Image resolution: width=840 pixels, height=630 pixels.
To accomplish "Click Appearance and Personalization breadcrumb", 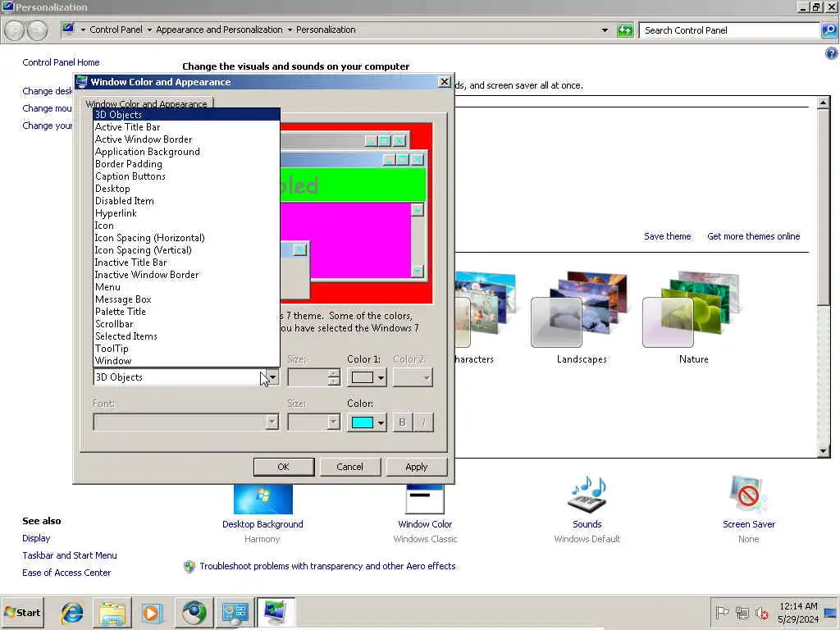I will pyautogui.click(x=219, y=30).
